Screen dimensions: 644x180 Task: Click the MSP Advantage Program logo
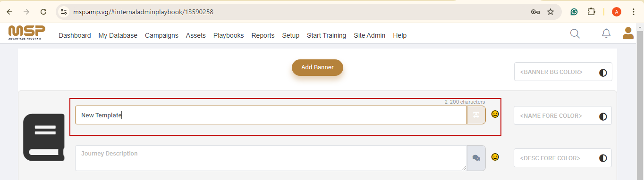coord(27,33)
